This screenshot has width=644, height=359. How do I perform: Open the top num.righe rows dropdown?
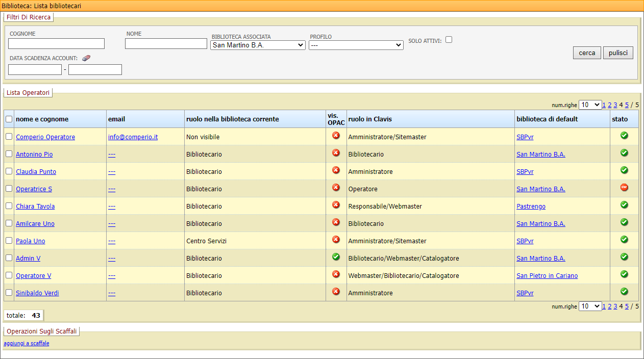coord(590,105)
